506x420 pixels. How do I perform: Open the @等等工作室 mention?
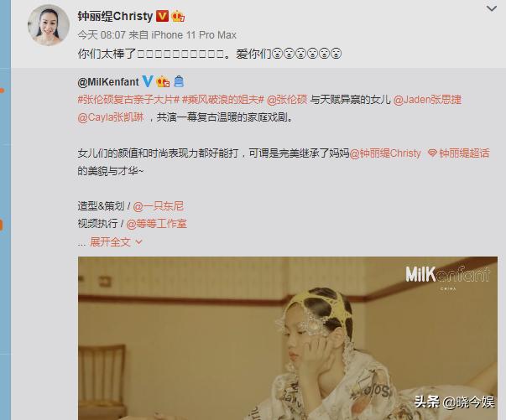(157, 223)
